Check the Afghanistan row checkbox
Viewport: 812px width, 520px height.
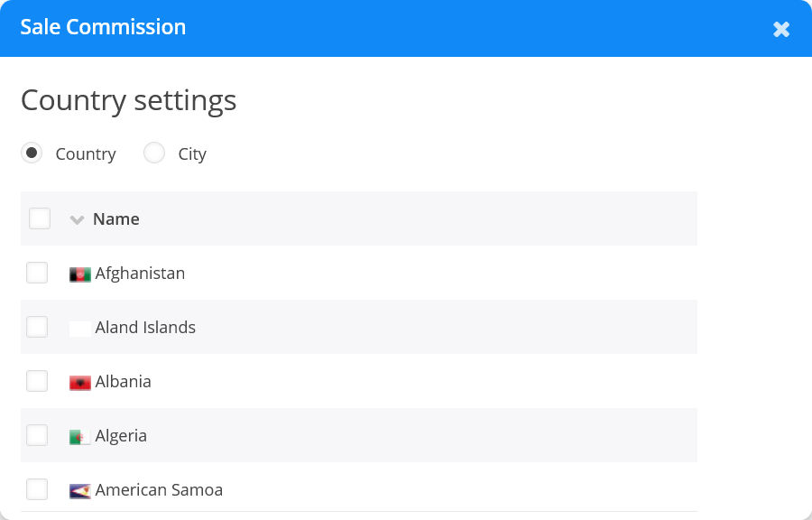(37, 273)
